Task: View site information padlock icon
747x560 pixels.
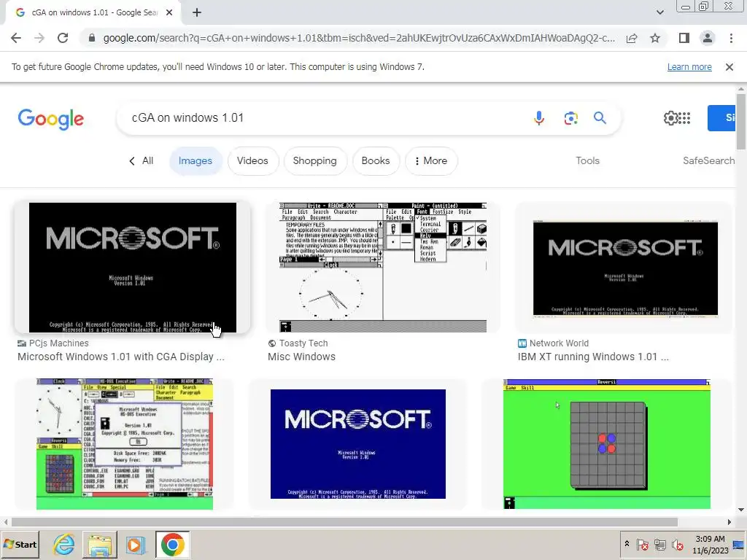Action: [92, 38]
